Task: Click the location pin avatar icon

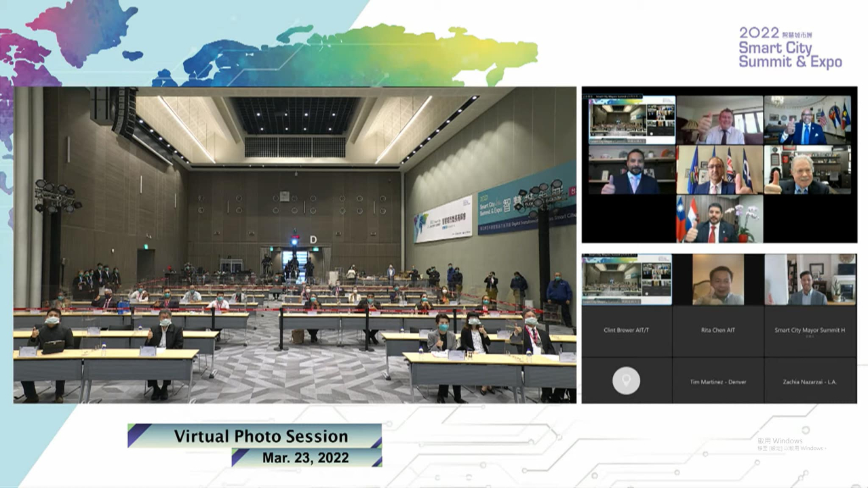Action: click(x=626, y=381)
